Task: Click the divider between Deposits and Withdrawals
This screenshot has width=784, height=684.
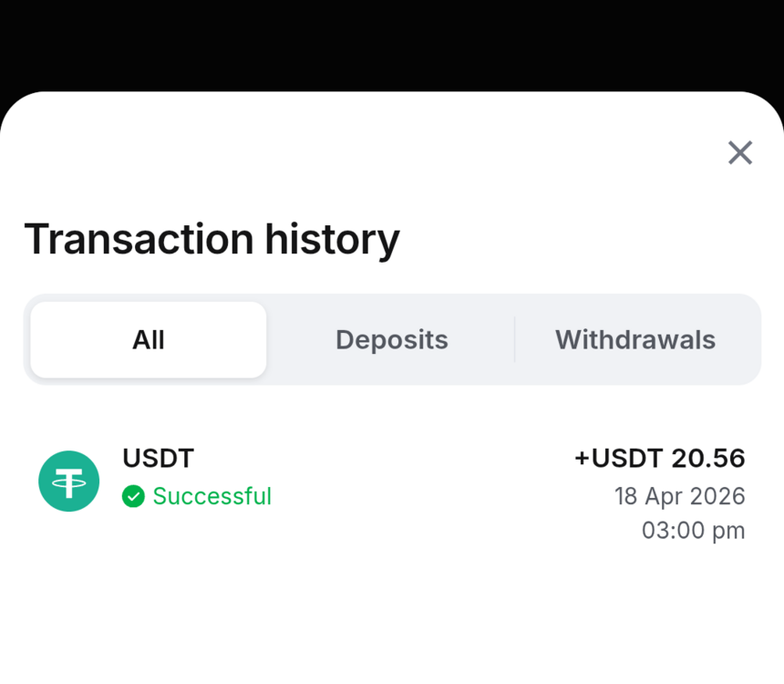Action: [515, 340]
